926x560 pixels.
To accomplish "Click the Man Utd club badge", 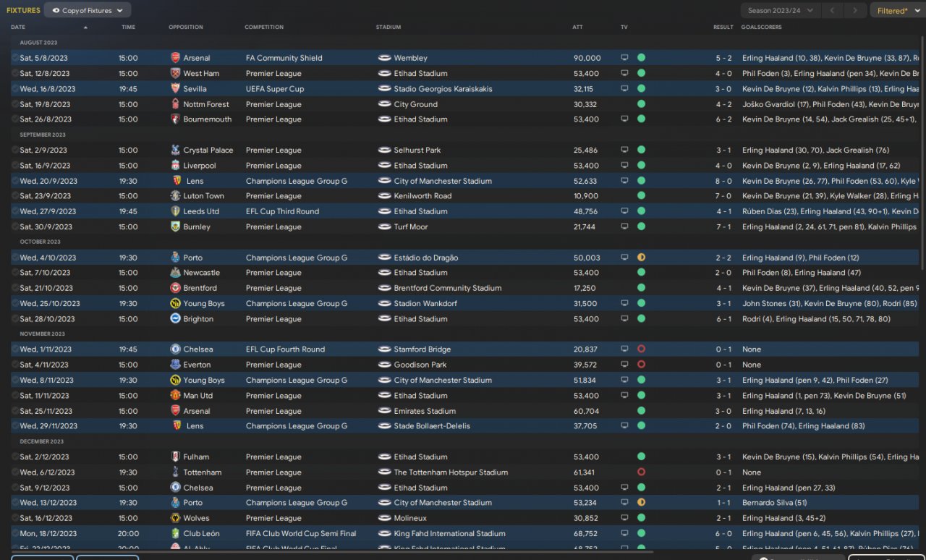I will click(x=175, y=396).
